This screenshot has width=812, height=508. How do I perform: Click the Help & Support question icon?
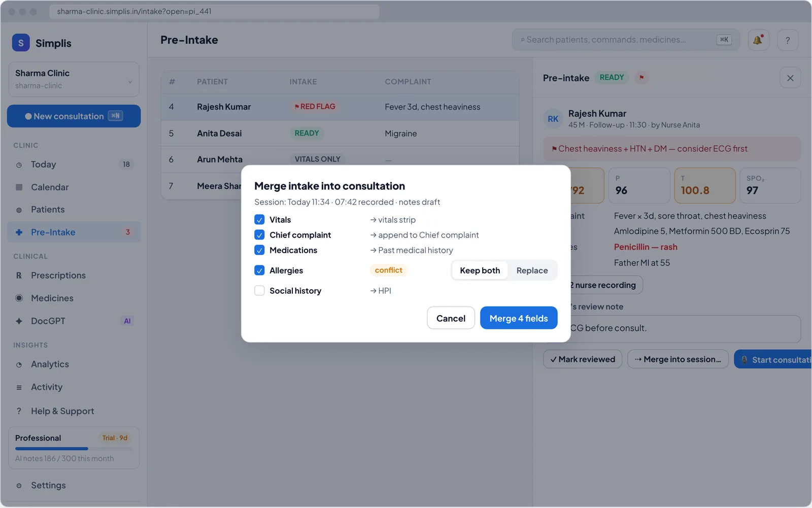(19, 411)
